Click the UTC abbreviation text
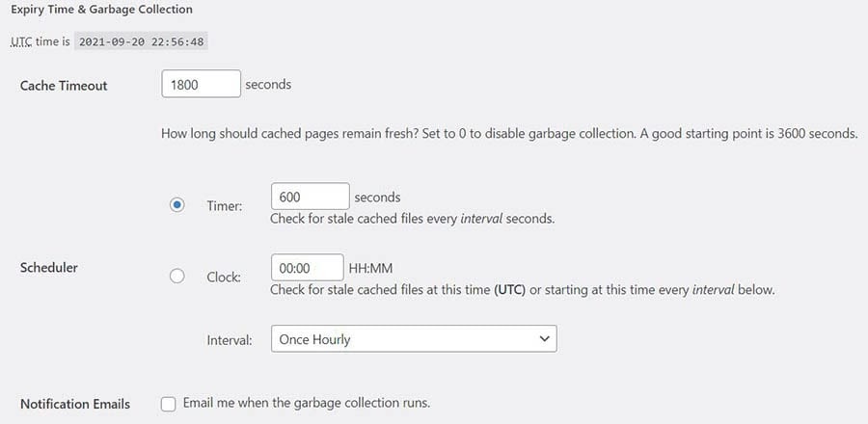 pyautogui.click(x=21, y=41)
